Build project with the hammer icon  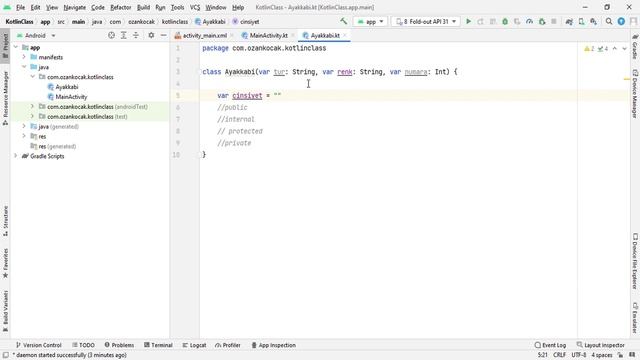tap(344, 21)
